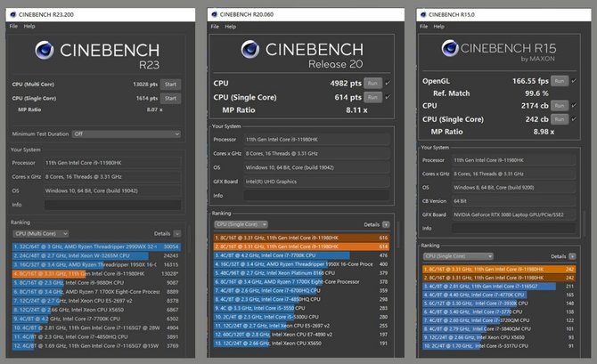Click the Cinebench R15 logo sphere
The image size is (597, 364).
pyautogui.click(x=450, y=48)
